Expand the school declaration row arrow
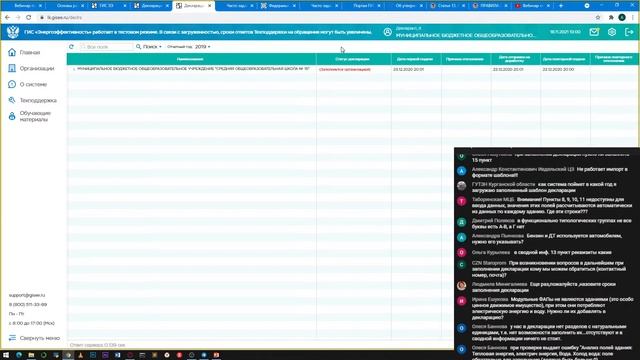640x360 pixels. (74, 69)
